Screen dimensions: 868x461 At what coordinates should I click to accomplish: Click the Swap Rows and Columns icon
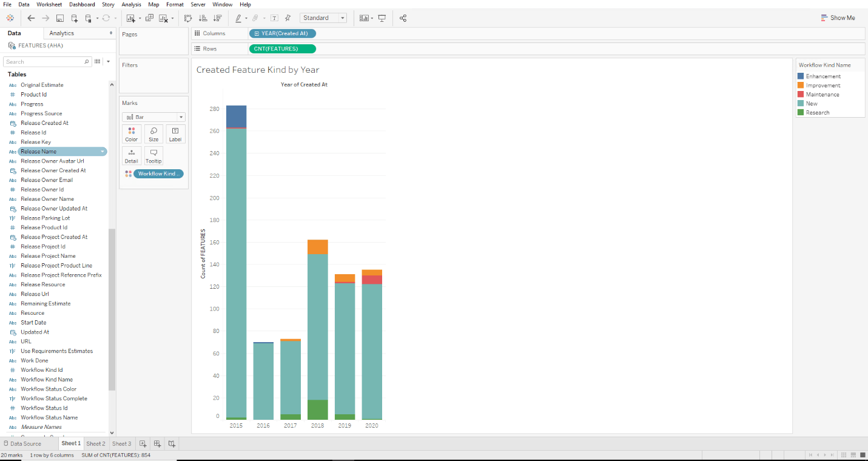[x=188, y=18]
